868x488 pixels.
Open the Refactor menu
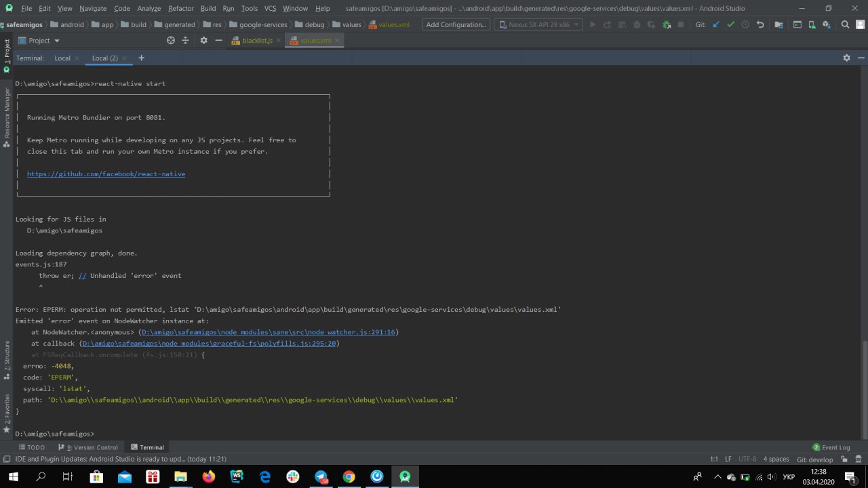tap(181, 8)
